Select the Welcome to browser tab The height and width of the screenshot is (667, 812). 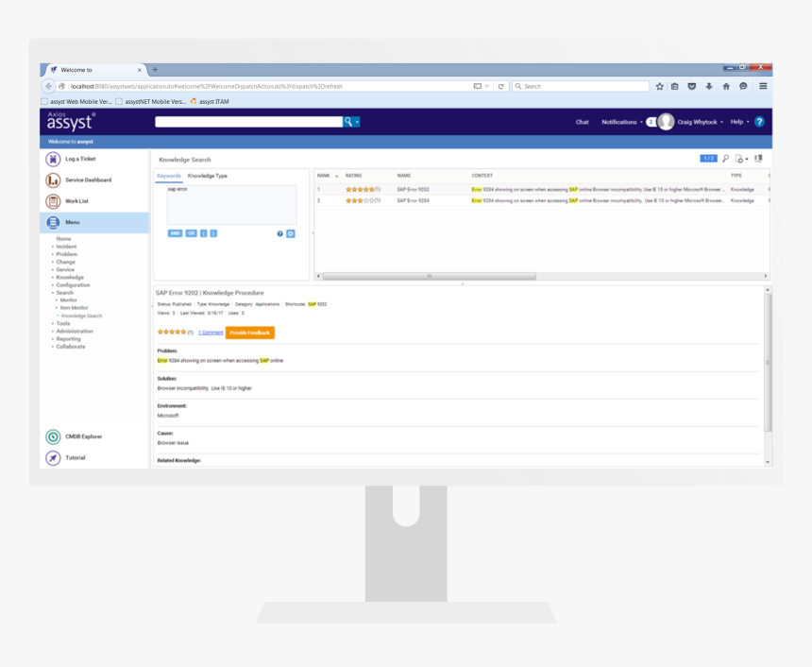pyautogui.click(x=95, y=70)
